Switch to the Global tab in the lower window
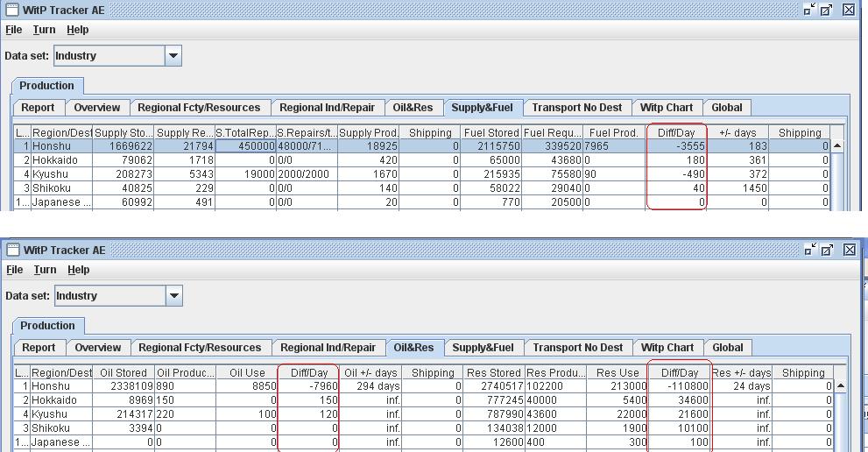The width and height of the screenshot is (868, 452). [727, 347]
